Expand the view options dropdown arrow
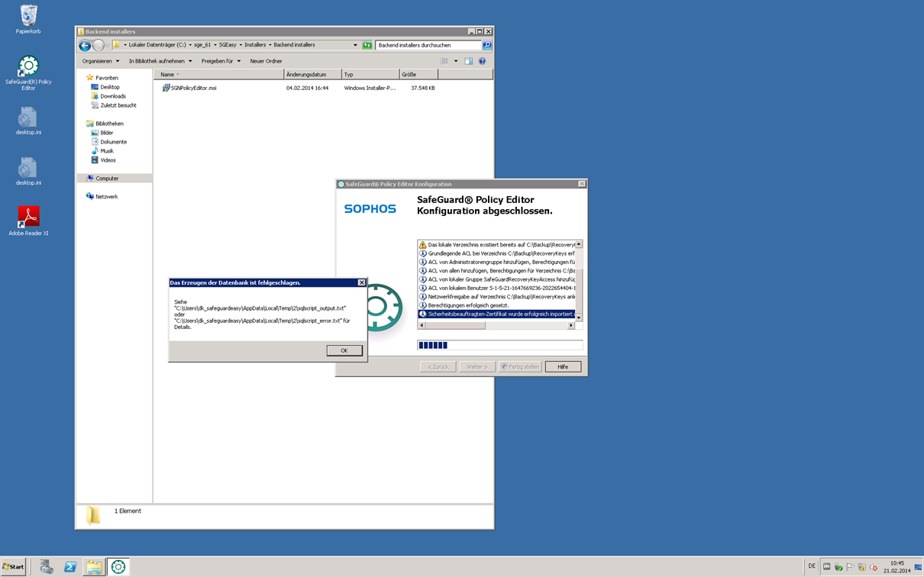This screenshot has width=924, height=577. click(456, 61)
